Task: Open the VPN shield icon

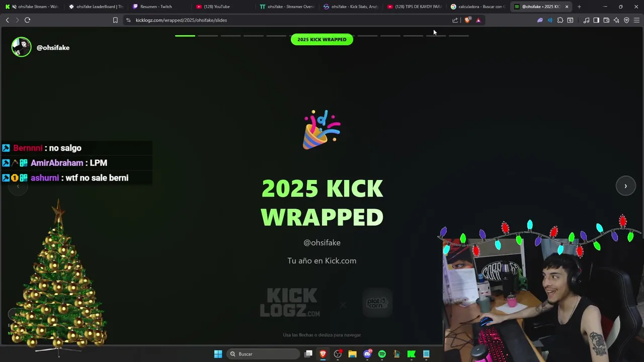Action: pos(626,20)
